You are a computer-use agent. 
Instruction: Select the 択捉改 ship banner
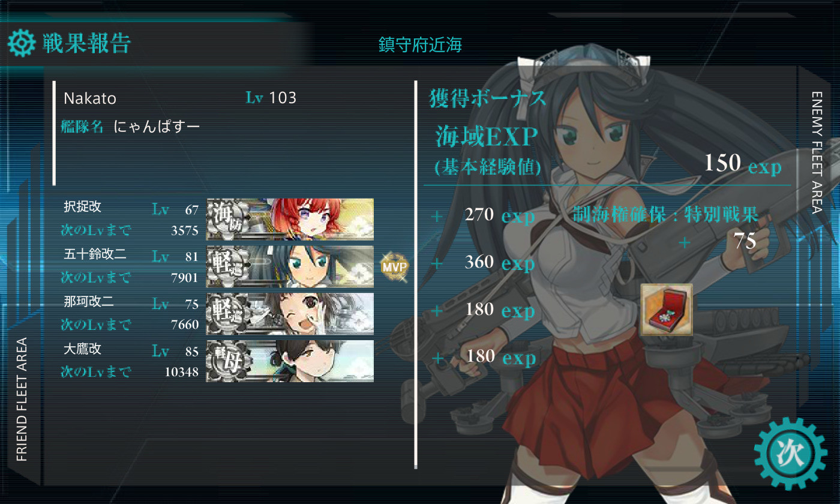[290, 219]
